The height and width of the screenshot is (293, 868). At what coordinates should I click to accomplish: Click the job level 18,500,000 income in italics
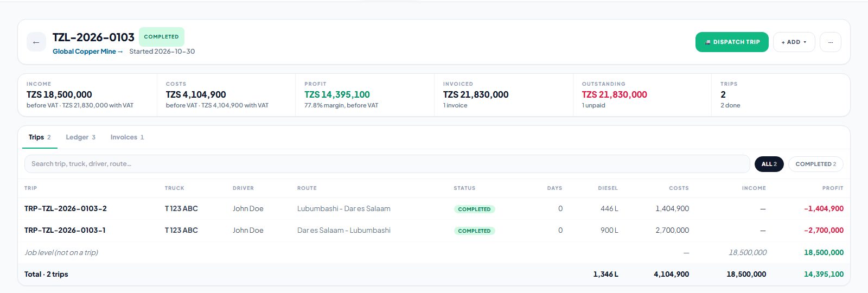[748, 253]
